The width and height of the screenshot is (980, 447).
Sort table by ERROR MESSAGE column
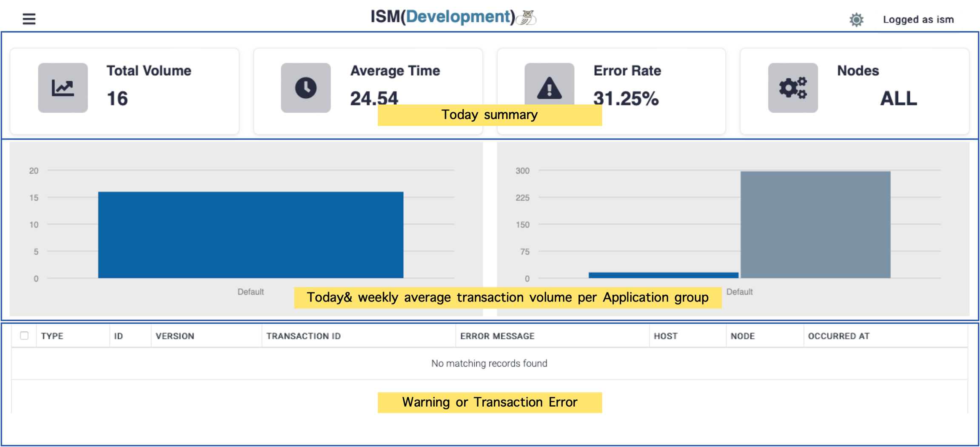tap(497, 336)
